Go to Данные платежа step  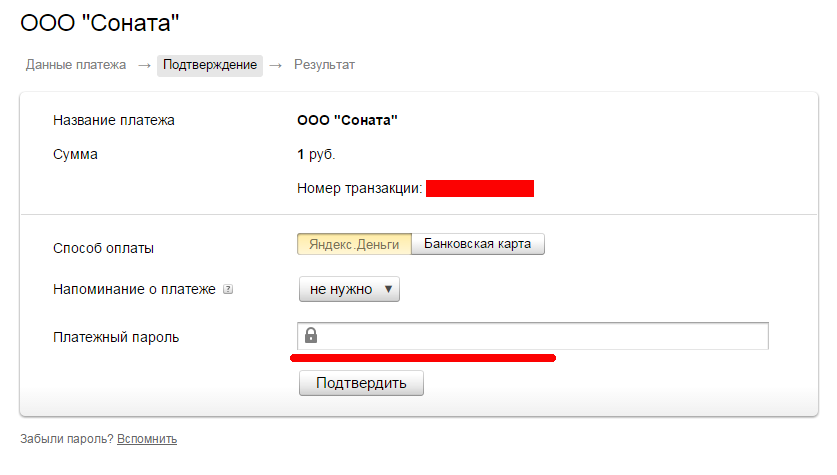click(76, 65)
